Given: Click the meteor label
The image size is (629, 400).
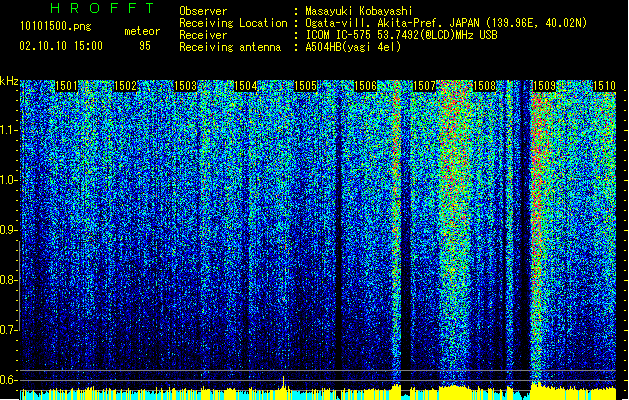Looking at the screenshot, I should [142, 31].
